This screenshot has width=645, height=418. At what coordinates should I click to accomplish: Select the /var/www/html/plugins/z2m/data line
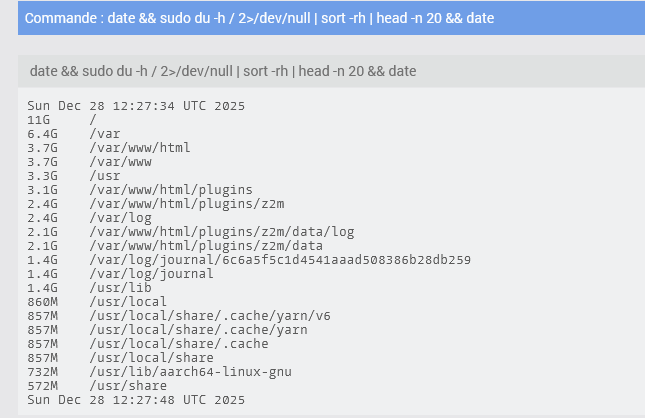tap(205, 245)
